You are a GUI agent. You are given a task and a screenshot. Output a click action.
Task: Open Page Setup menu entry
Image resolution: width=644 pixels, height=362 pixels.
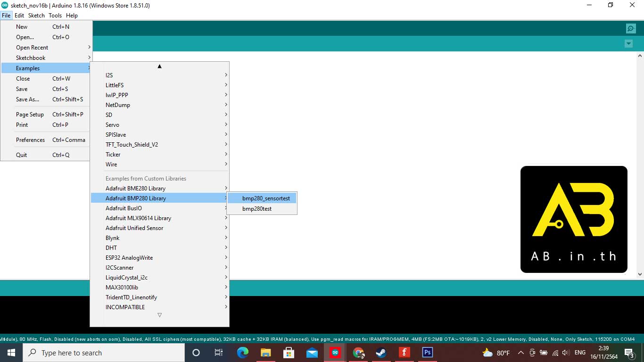point(46,115)
